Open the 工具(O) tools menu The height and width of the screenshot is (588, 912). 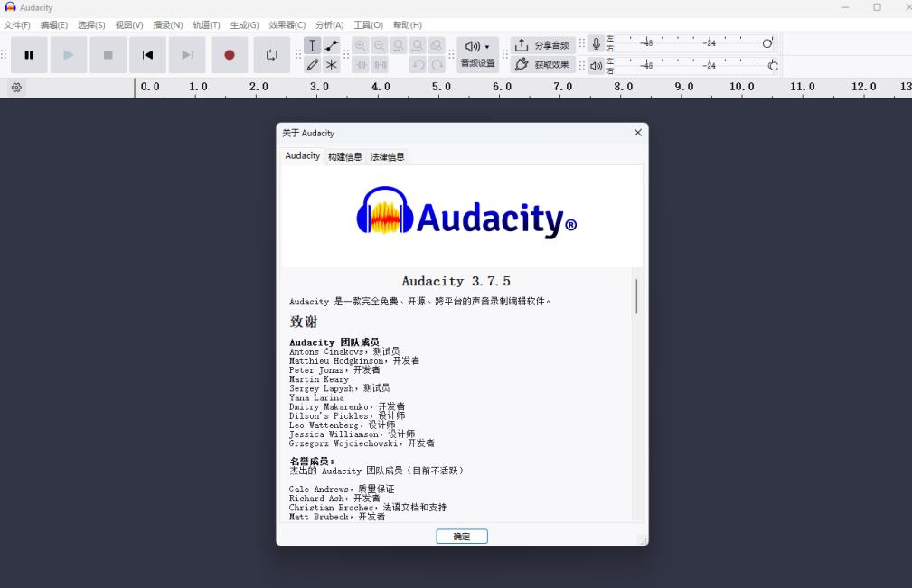click(368, 25)
